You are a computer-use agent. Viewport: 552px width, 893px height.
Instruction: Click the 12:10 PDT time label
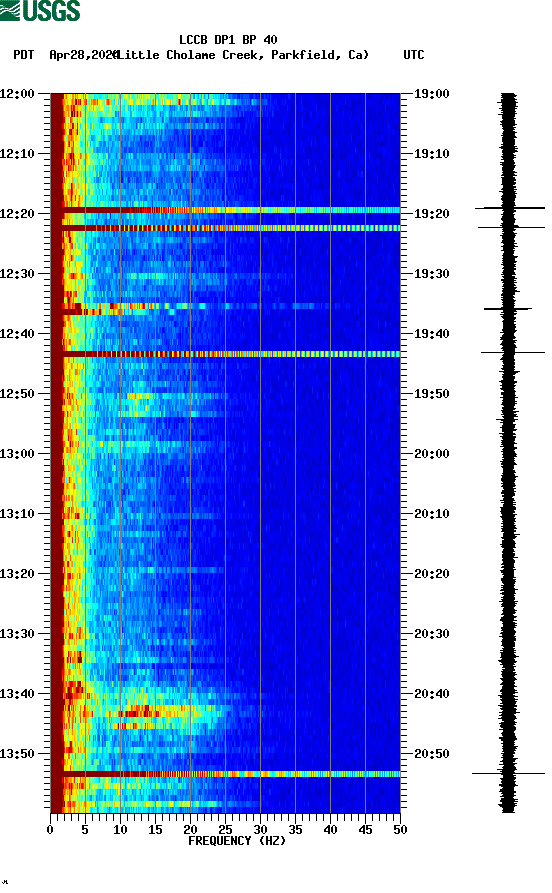tap(17, 154)
